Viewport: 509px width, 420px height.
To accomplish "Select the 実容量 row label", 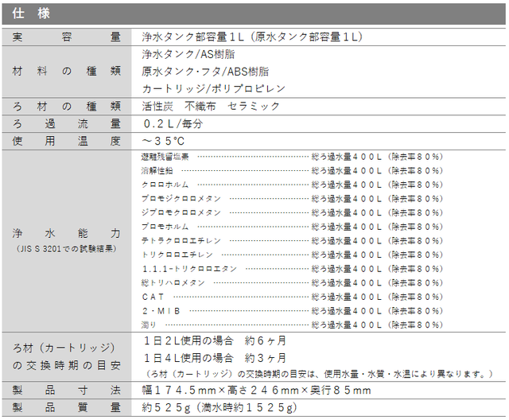I will coord(67,37).
